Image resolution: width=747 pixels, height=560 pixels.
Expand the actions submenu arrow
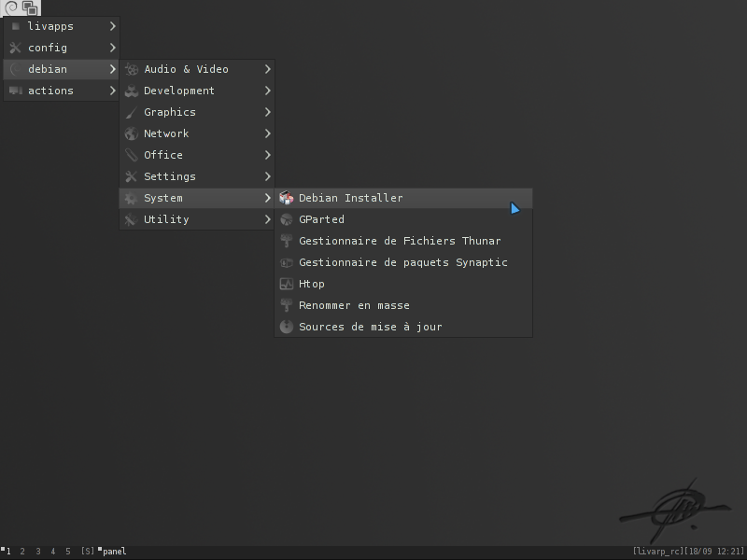click(112, 91)
